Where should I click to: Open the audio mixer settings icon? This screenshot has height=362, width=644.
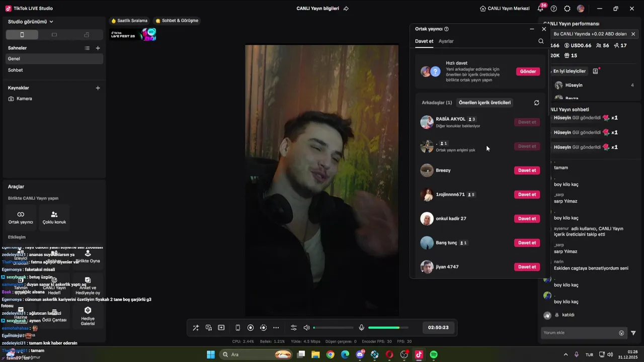[x=294, y=328]
